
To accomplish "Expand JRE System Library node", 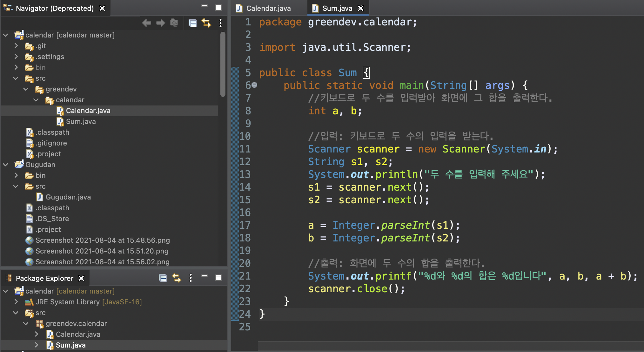I will (x=16, y=302).
